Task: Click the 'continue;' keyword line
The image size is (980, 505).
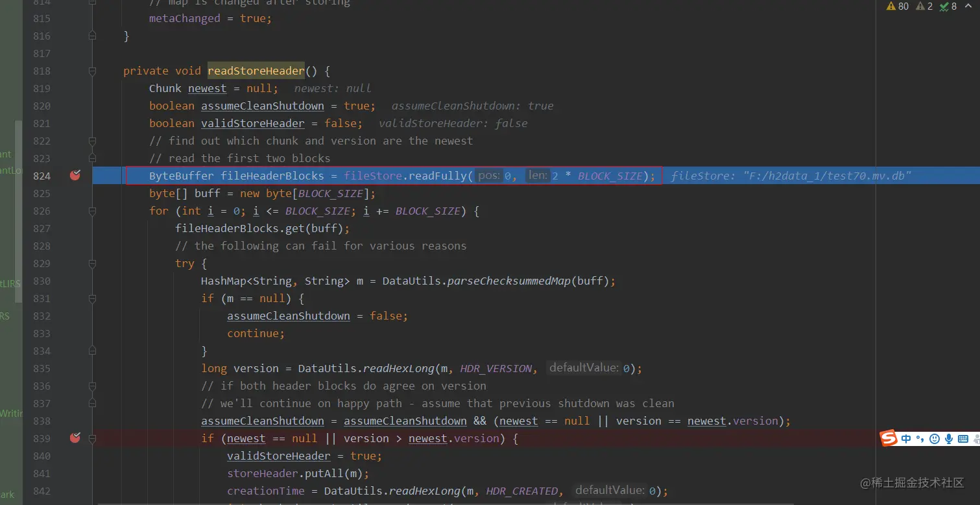Action: [256, 333]
